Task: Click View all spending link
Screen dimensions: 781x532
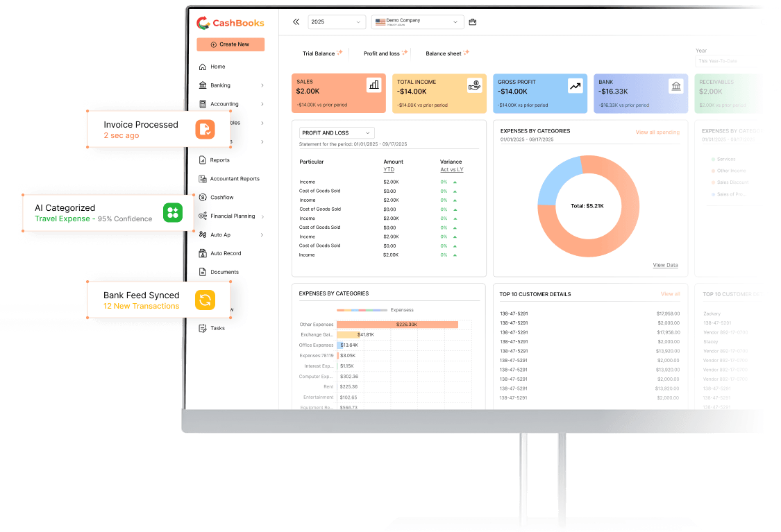Action: click(x=657, y=132)
